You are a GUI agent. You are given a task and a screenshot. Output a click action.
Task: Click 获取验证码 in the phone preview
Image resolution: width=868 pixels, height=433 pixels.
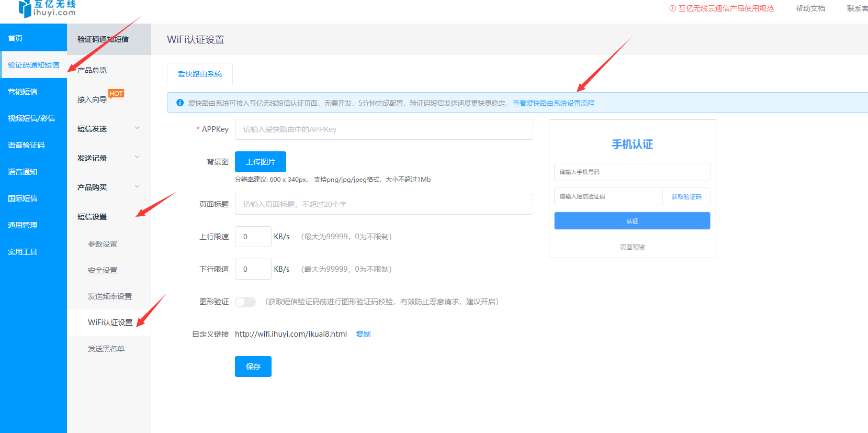coord(686,197)
